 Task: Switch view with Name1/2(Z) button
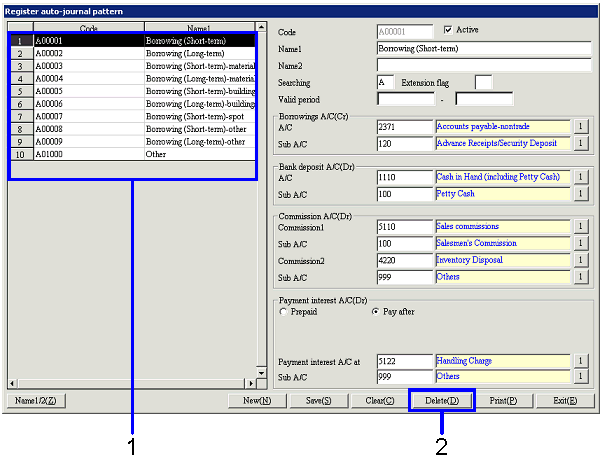pyautogui.click(x=36, y=401)
